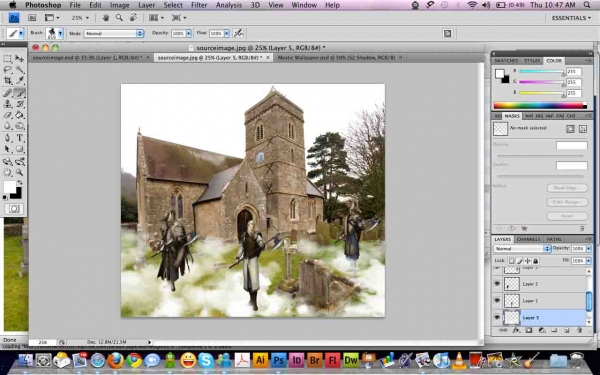600x375 pixels.
Task: Select the Pen tool
Action: (7, 138)
